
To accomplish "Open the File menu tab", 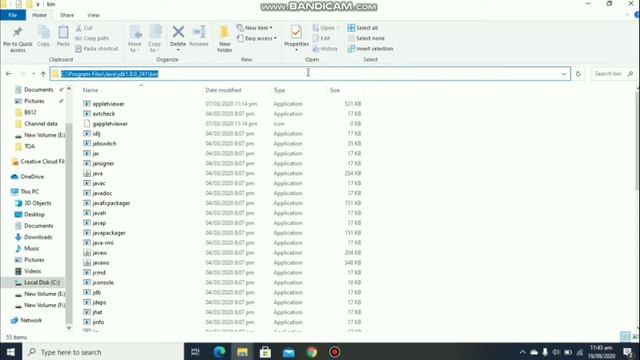I will tap(13, 15).
